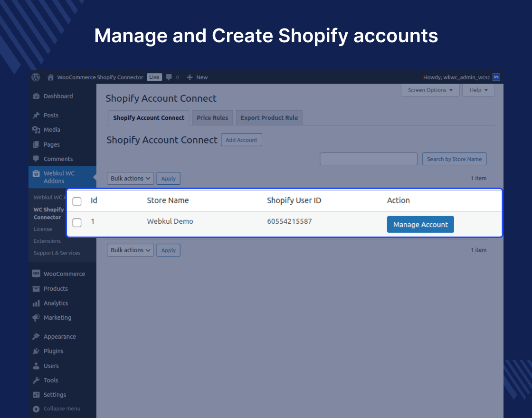The width and height of the screenshot is (532, 418).
Task: Click the Add Account button
Action: tap(241, 140)
